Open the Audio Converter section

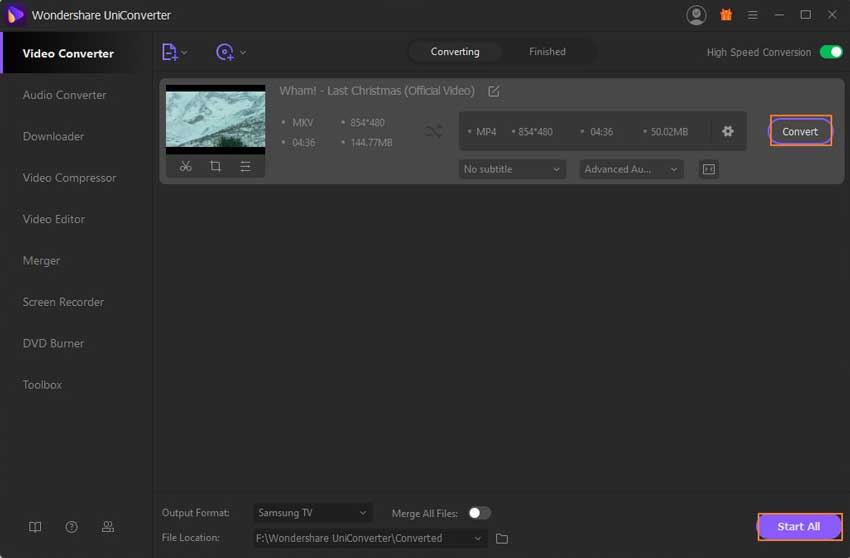point(65,95)
